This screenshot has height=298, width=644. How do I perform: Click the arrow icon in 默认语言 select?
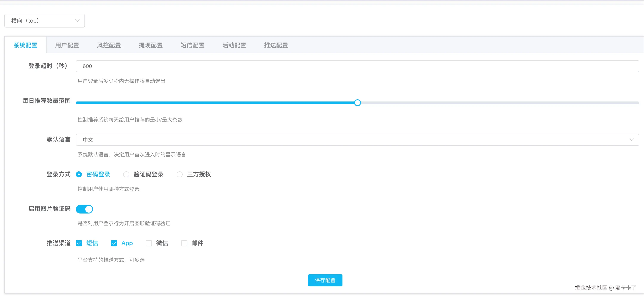[632, 140]
